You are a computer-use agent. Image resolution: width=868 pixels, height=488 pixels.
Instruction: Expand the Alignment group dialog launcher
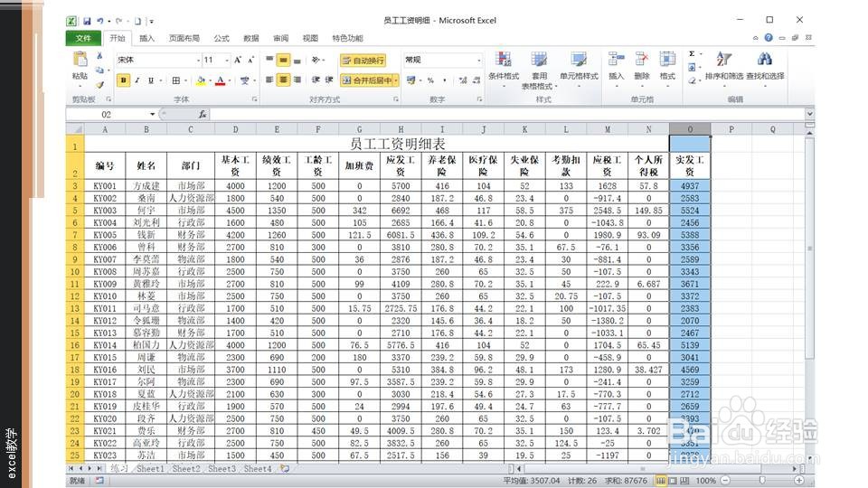[x=396, y=99]
